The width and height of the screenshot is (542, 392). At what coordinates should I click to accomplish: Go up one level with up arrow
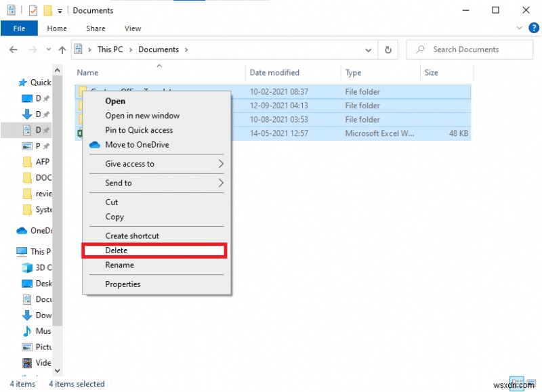click(x=62, y=50)
